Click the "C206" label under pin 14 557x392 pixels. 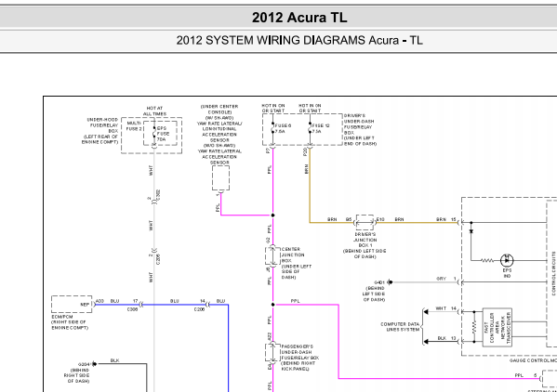click(x=199, y=309)
